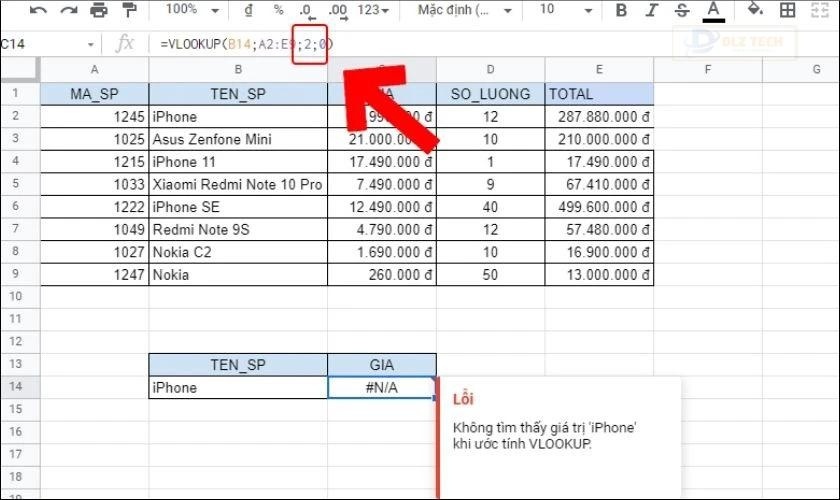Open the name box dropdown arrow

(x=91, y=44)
